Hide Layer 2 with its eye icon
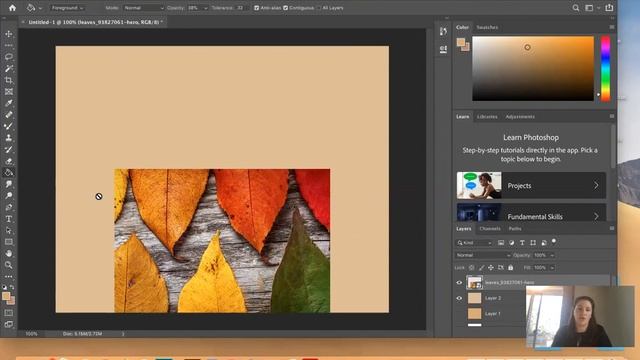The width and height of the screenshot is (640, 360). (x=459, y=298)
